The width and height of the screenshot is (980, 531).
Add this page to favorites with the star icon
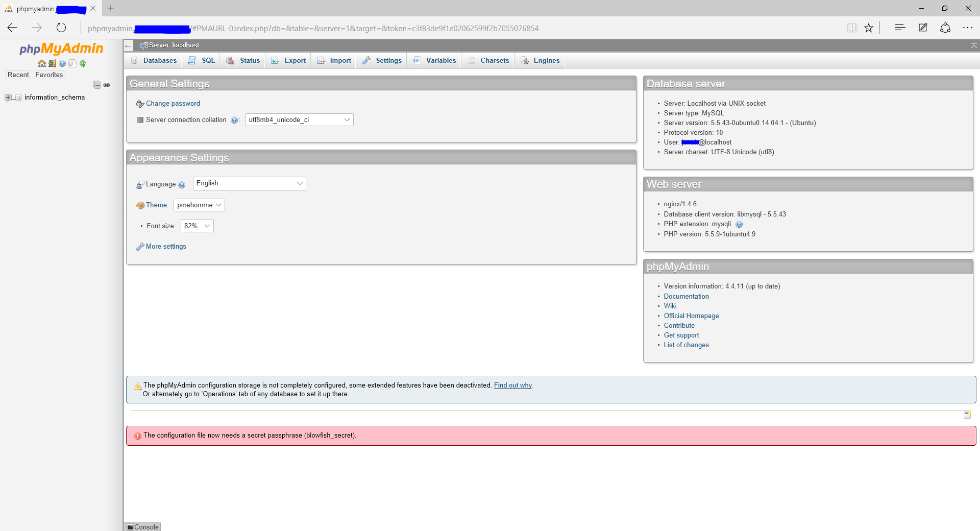click(869, 28)
